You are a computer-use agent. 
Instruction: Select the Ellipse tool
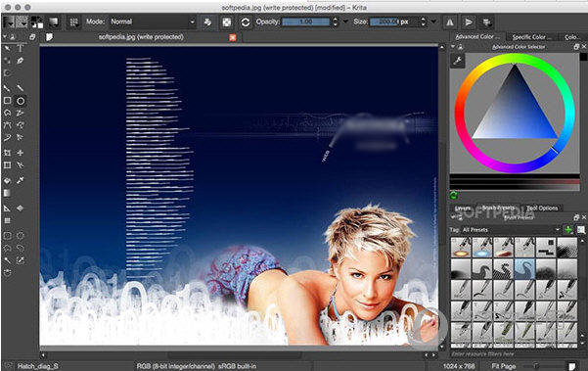[x=21, y=101]
